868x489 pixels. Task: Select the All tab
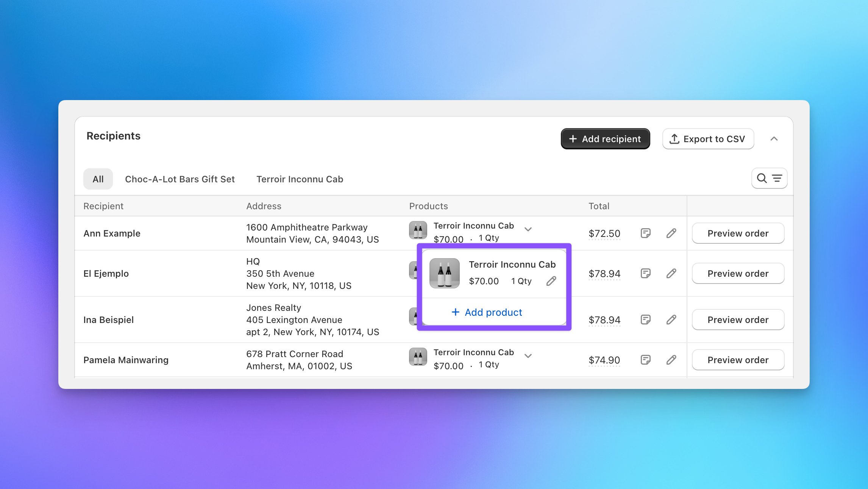click(98, 179)
